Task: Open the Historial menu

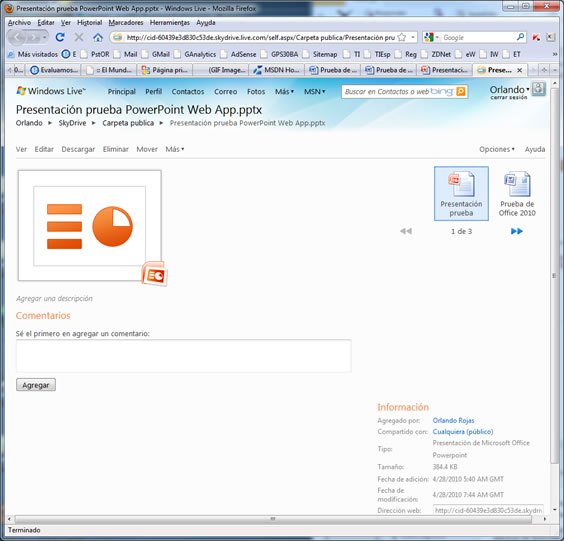Action: pyautogui.click(x=90, y=22)
